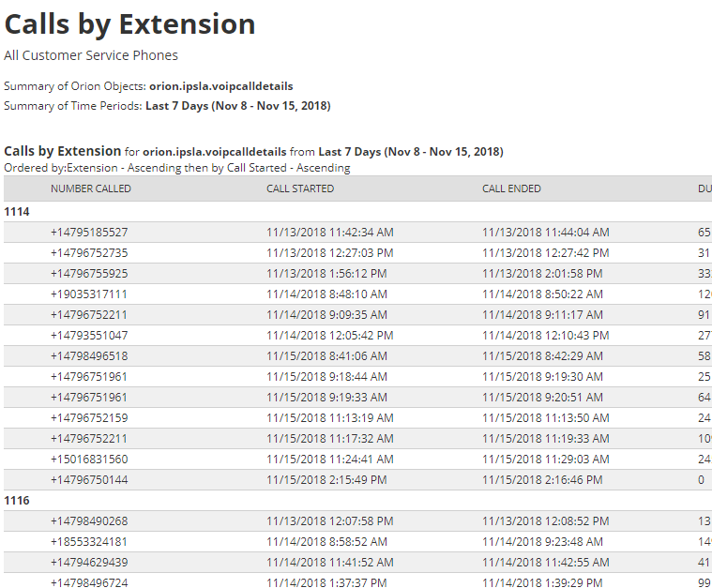Click number called +14798490268

(x=89, y=521)
